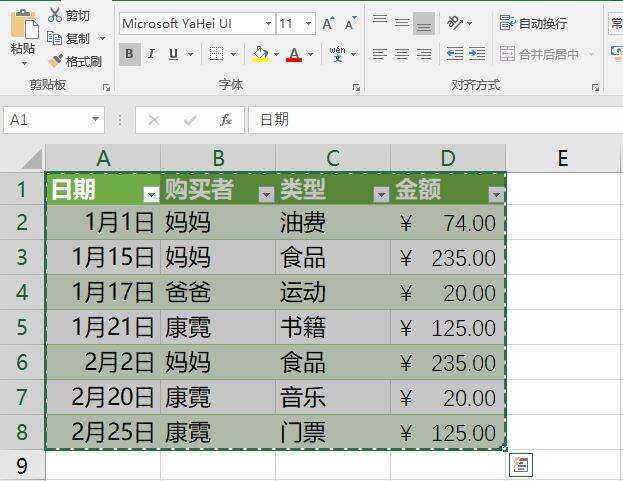
Task: Open the Clipboard (剪贴板) dialog launcher
Action: [x=106, y=88]
